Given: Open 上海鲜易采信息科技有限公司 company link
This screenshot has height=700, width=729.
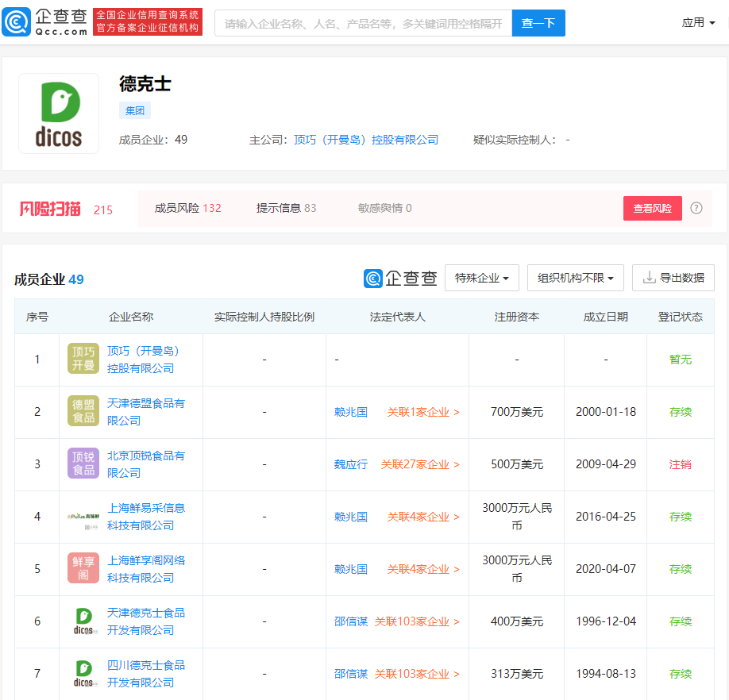Looking at the screenshot, I should click(146, 517).
